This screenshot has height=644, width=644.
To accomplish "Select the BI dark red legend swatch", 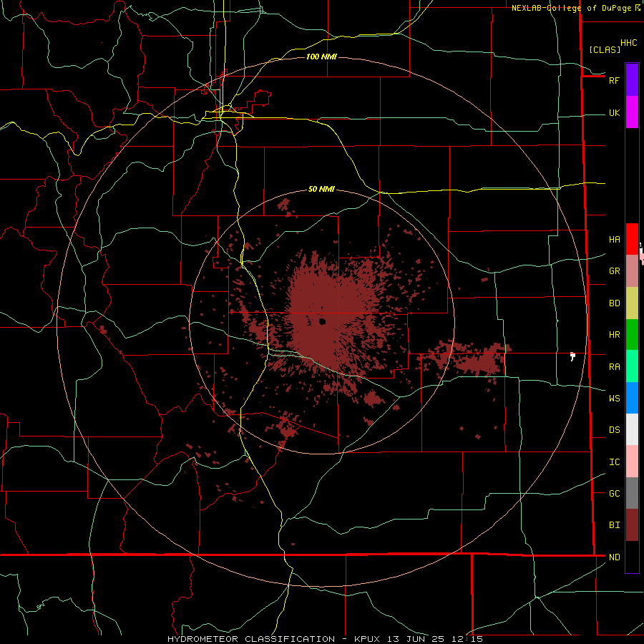I will 632,525.
